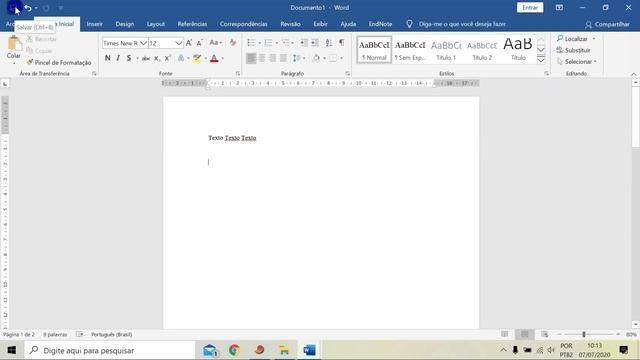Image resolution: width=640 pixels, height=360 pixels.
Task: Open ribbon display options icon
Action: [559, 8]
